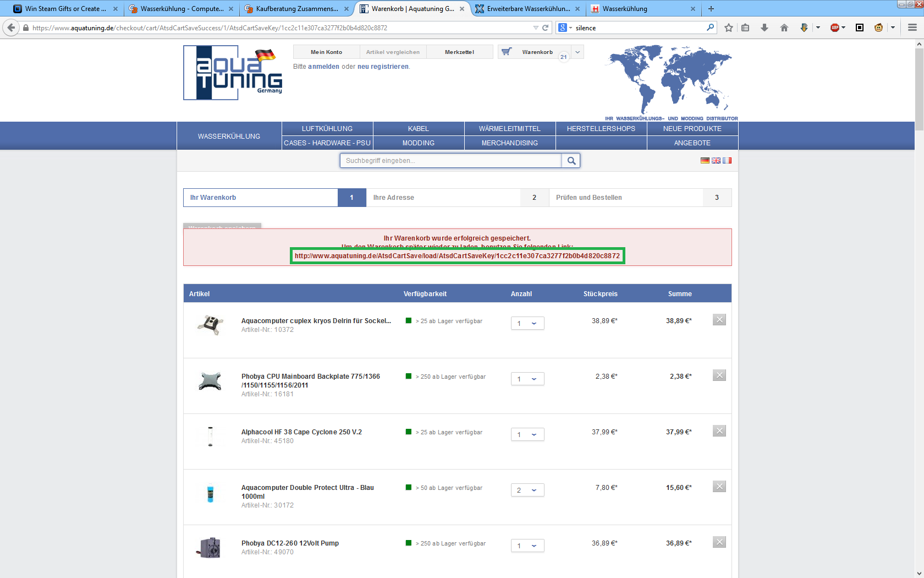Open Alphacool HF 38 Cape Cyclone link
Viewport: 924px width, 578px height.
click(301, 432)
